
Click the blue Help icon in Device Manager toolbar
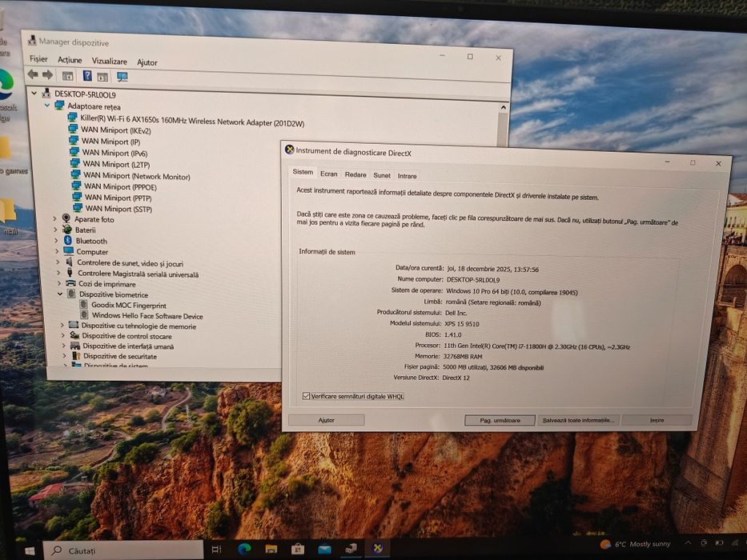coord(87,76)
